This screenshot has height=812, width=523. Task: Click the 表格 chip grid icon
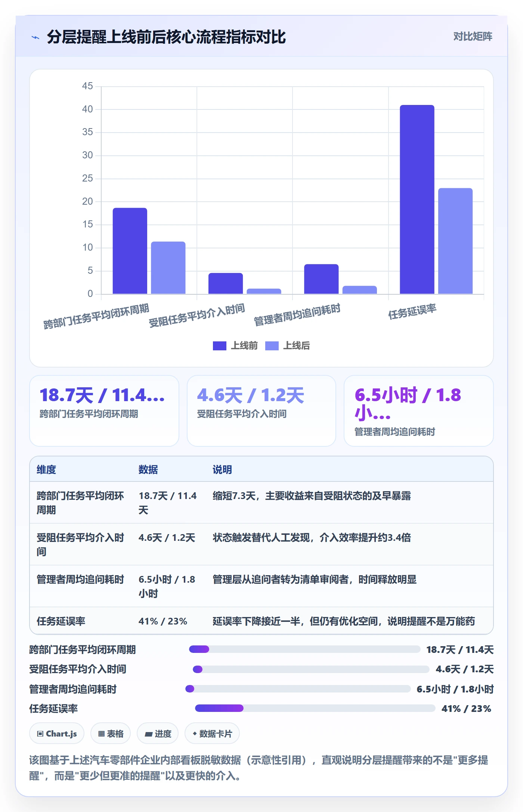(x=101, y=734)
